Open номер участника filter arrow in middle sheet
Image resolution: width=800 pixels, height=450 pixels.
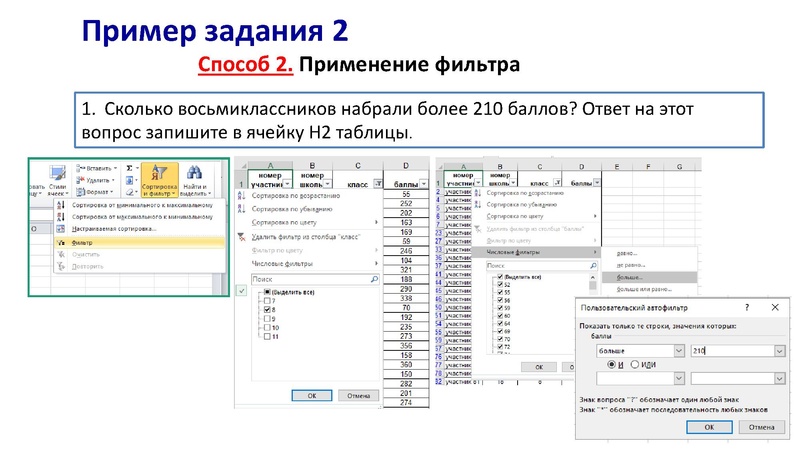coord(287,184)
